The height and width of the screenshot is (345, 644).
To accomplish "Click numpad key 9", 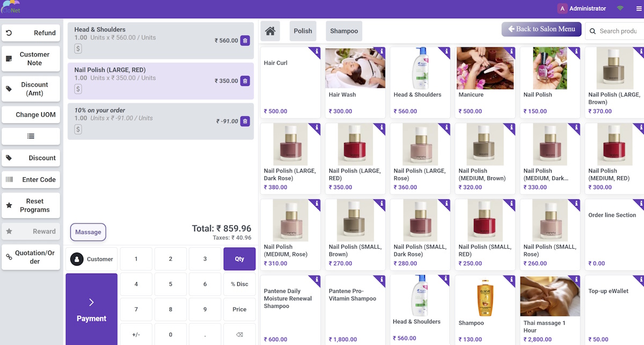I will (x=205, y=310).
